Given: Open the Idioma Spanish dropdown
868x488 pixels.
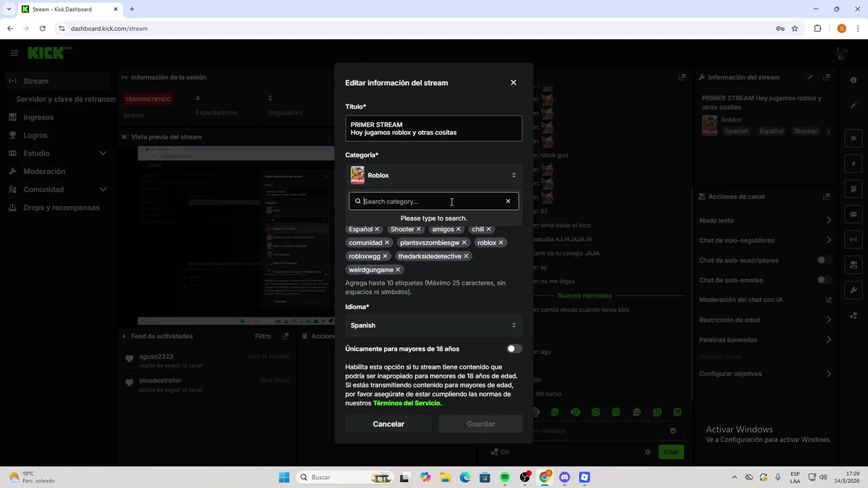Looking at the screenshot, I should click(434, 325).
